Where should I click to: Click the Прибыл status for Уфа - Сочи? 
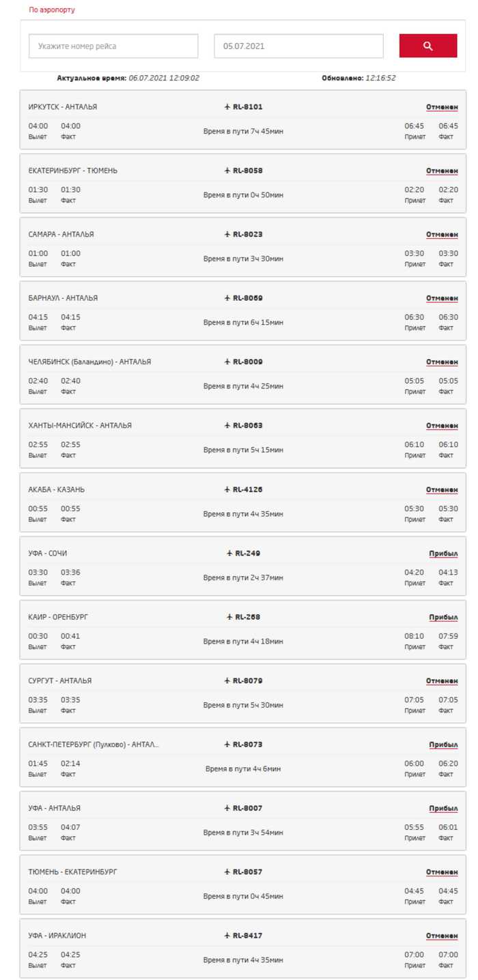click(x=443, y=553)
